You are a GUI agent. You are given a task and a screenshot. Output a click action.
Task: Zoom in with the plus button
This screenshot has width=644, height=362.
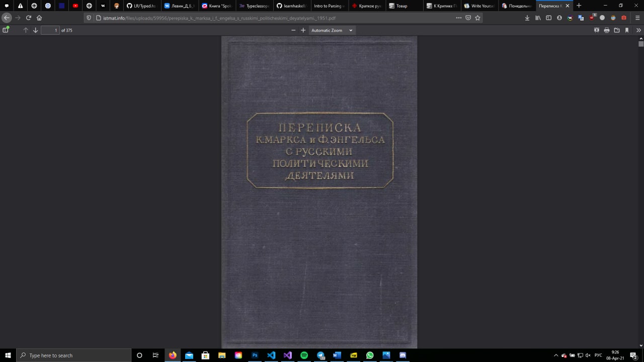click(303, 30)
